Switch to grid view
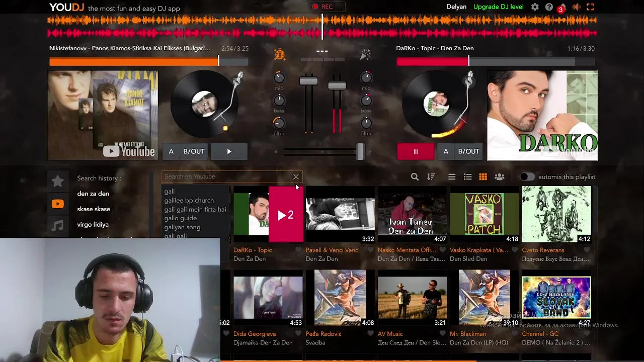 click(483, 177)
